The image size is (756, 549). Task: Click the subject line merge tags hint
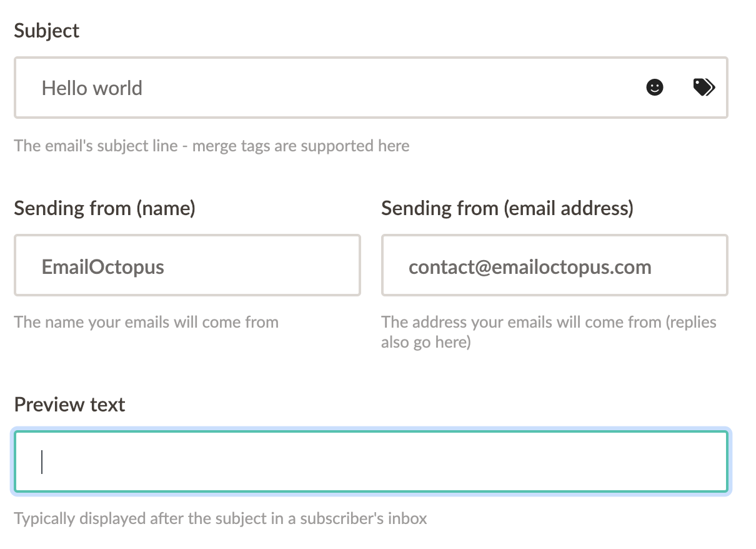(212, 146)
